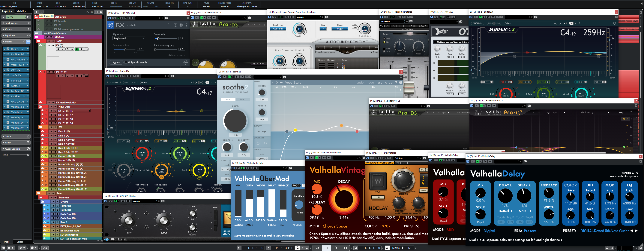
Task: Take snapshot in RX 7 De-click window
Action: [166, 18]
